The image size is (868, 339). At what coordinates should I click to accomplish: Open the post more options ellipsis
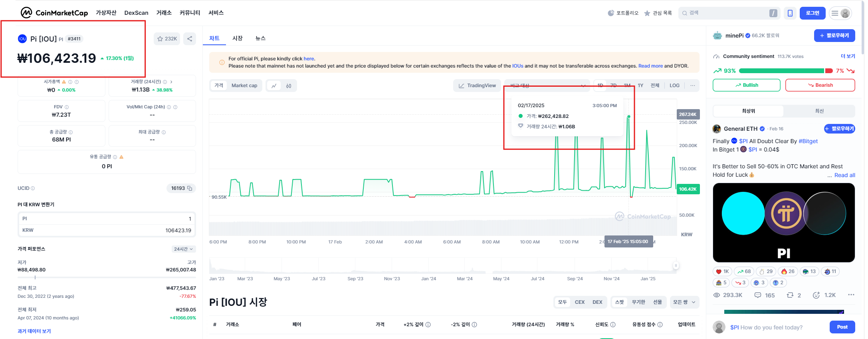pos(851,295)
